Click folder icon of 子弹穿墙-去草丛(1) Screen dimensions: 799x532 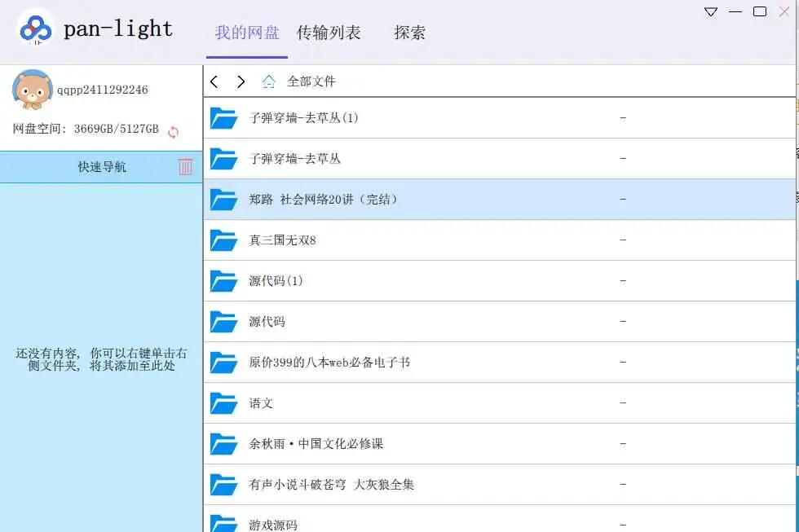pyautogui.click(x=223, y=118)
